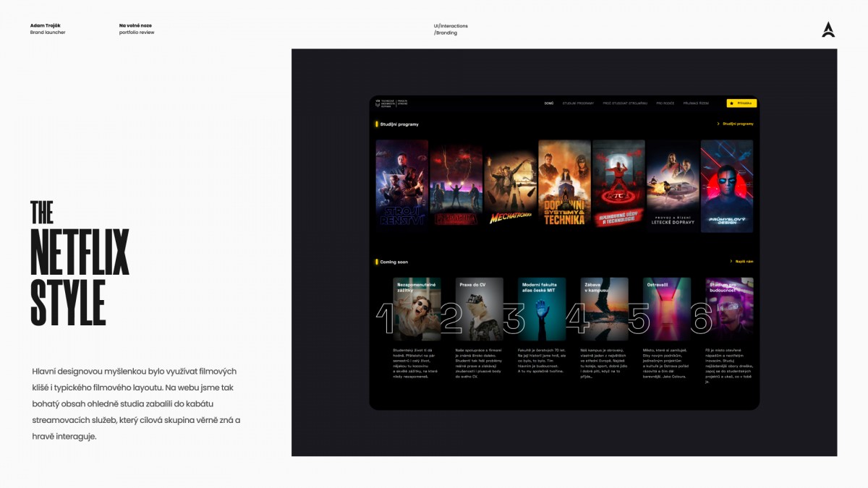Click the yellow accent bar beside "Studijní programy" heading
Image resolution: width=868 pixels, height=488 pixels.
click(x=378, y=123)
